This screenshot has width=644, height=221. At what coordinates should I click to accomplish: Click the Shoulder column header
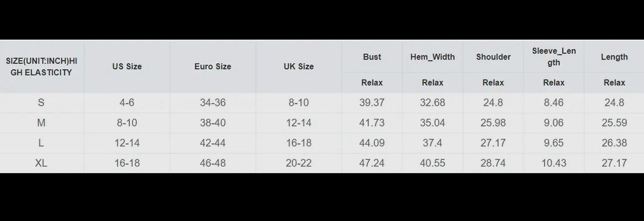pyautogui.click(x=493, y=57)
